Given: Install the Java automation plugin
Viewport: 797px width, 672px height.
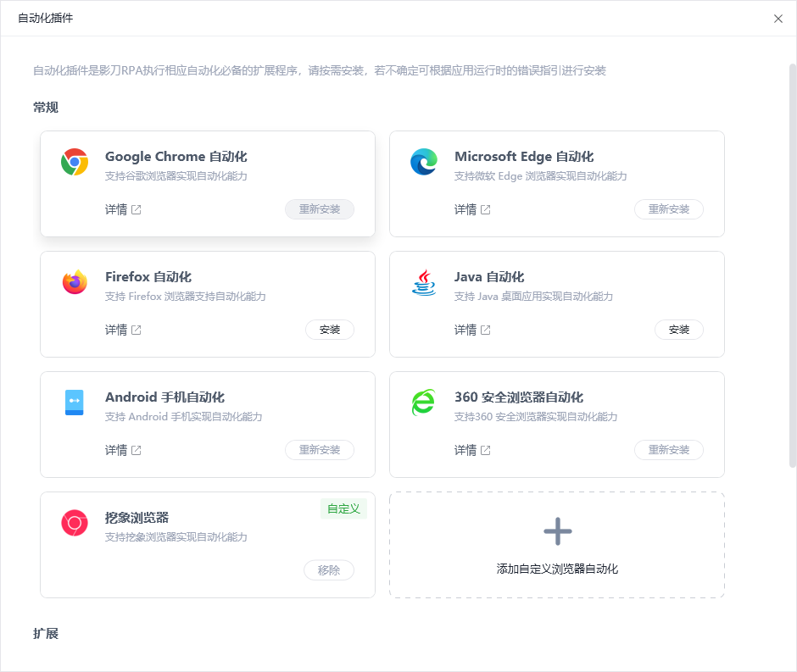Looking at the screenshot, I should pyautogui.click(x=679, y=330).
